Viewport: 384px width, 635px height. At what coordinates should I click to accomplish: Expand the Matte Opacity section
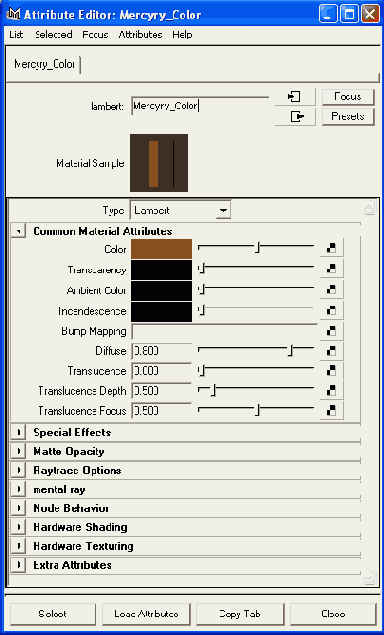pyautogui.click(x=18, y=452)
